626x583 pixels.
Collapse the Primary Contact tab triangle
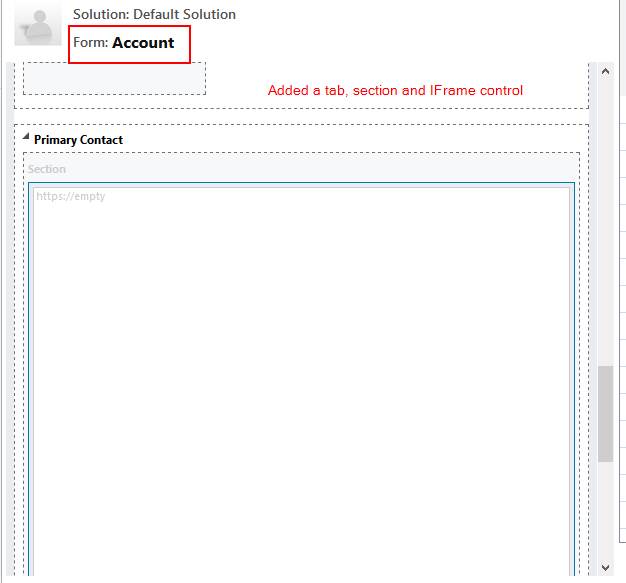click(x=26, y=137)
